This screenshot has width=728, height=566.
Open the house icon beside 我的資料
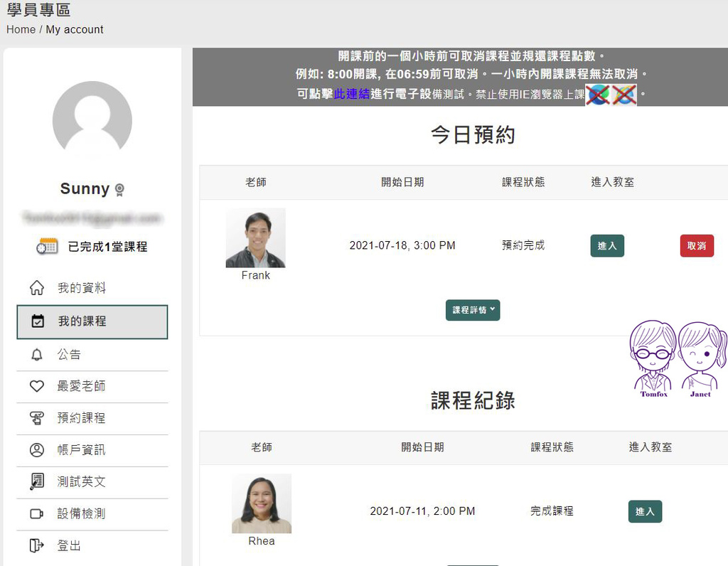37,288
